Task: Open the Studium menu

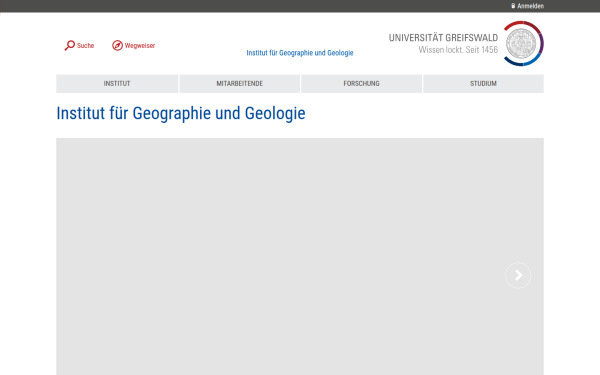Action: tap(483, 83)
